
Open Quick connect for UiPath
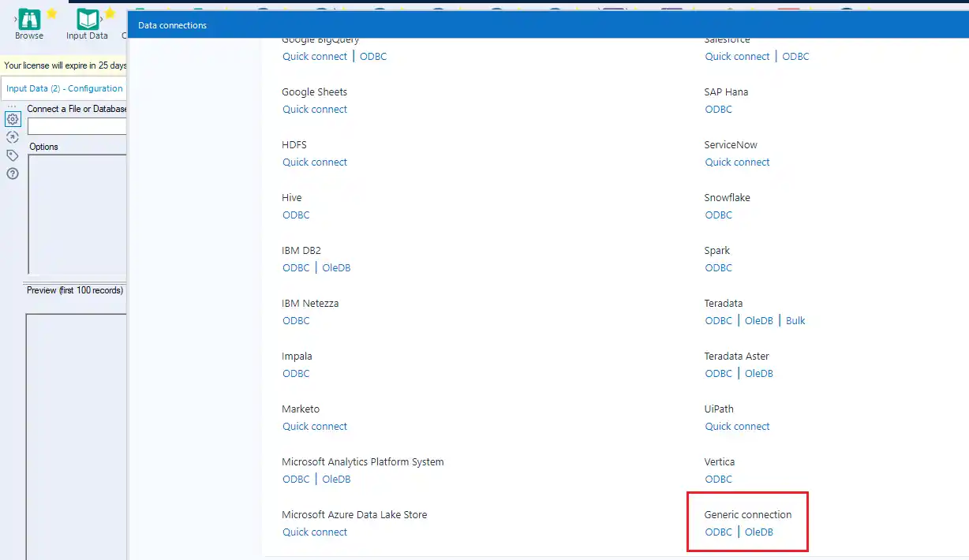pos(737,426)
